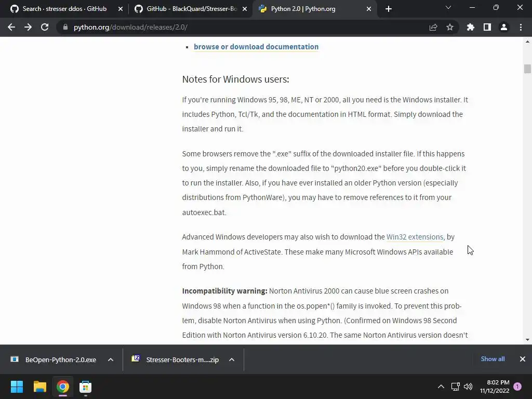
Task: Switch to Search stresser ddos GitHub tab
Action: pos(64,9)
